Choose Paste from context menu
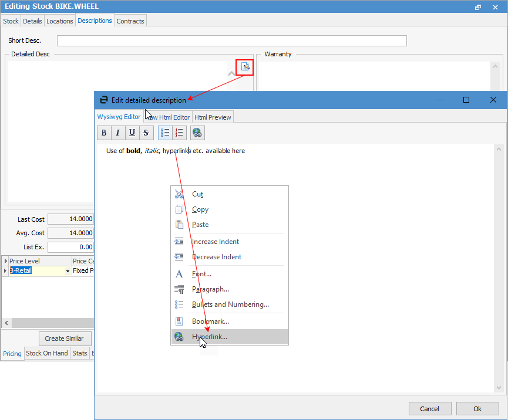The image size is (508, 420). coord(230,224)
